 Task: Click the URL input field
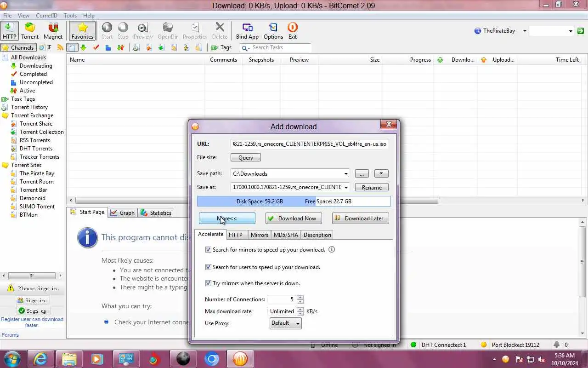tap(310, 144)
